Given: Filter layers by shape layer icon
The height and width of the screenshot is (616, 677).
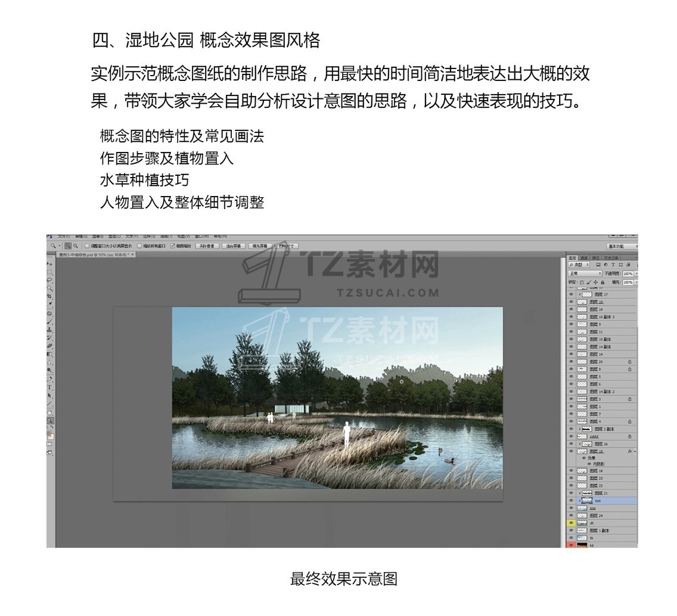Looking at the screenshot, I should point(621,265).
